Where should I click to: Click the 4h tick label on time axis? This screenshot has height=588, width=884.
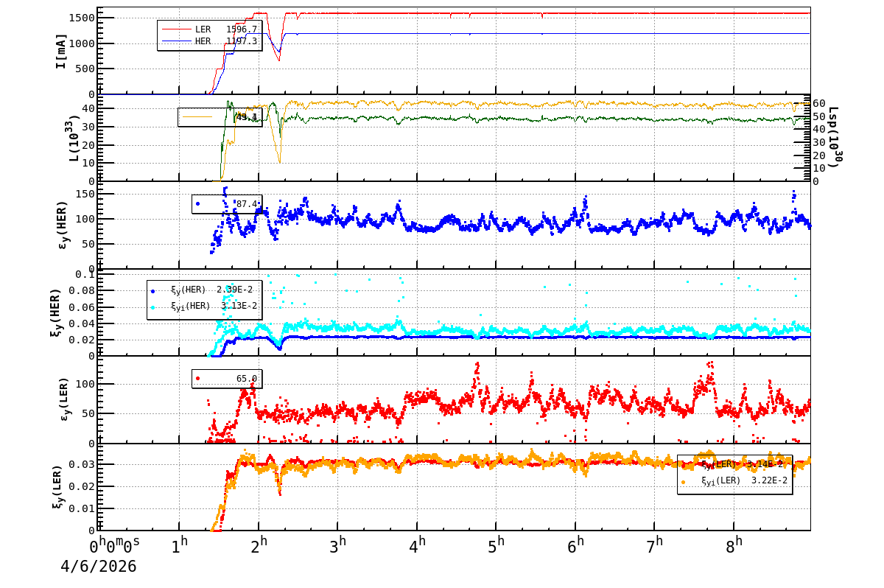pyautogui.click(x=417, y=546)
